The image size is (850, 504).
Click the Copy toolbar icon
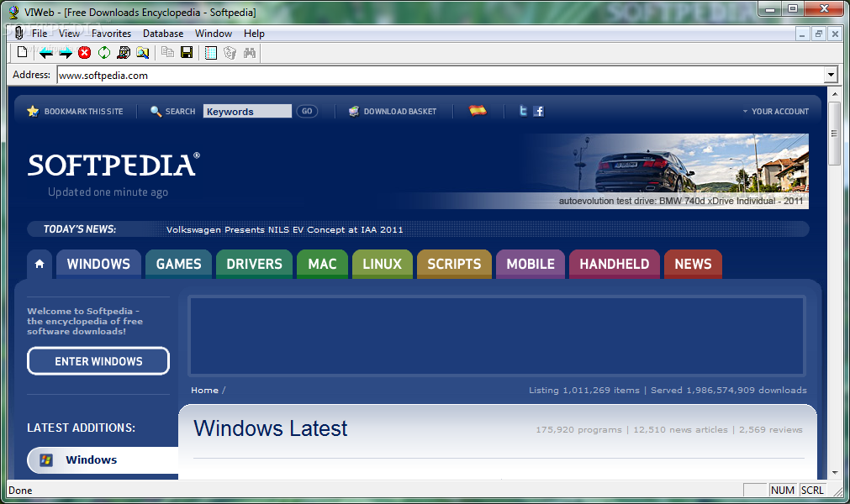tap(168, 53)
